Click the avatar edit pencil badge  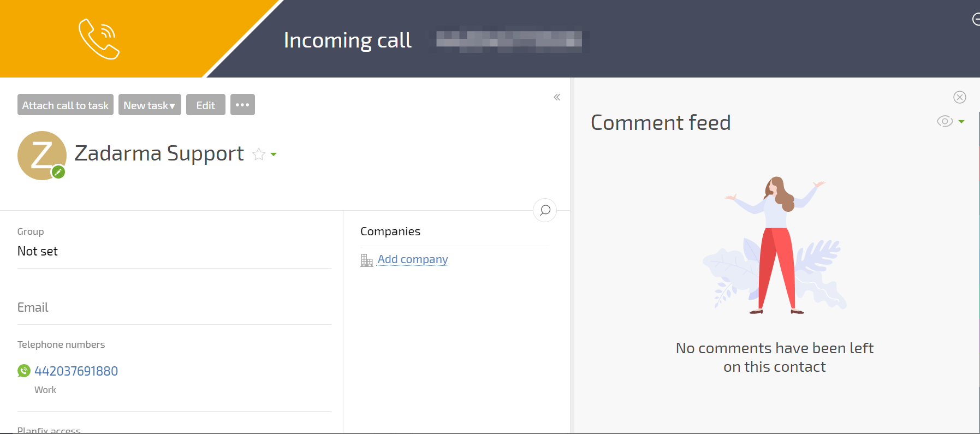coord(58,173)
